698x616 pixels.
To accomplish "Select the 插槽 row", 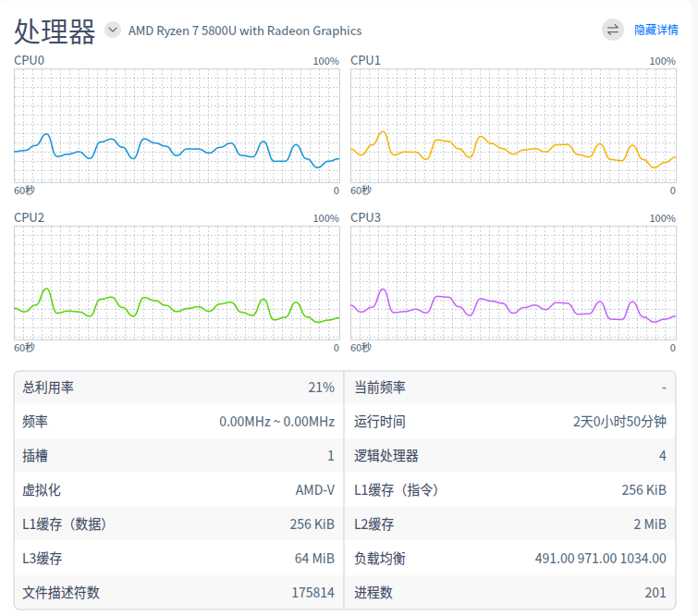I will tap(178, 456).
